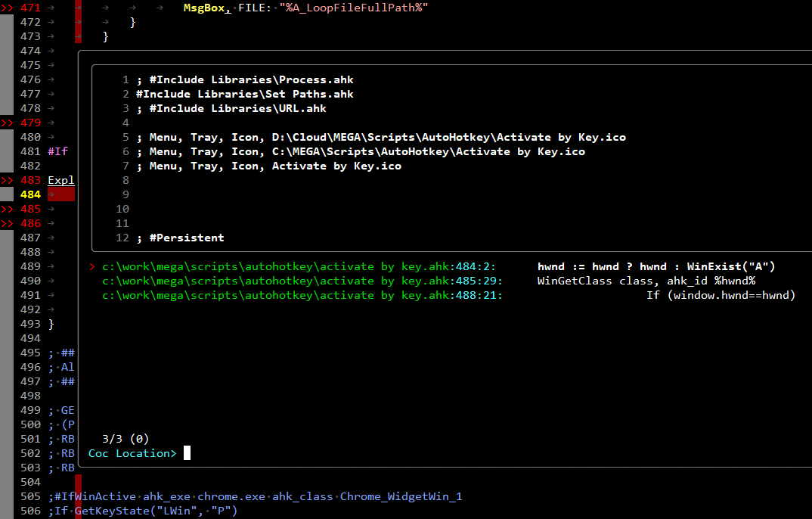Click the MsgBox command on line 471
Screen dimensions: 812x519
204,8
